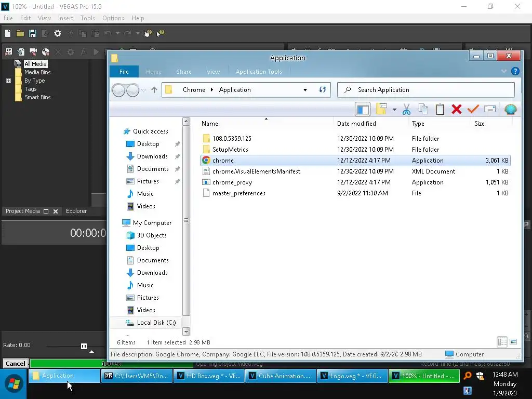Click the VEGAS Rate slider handle
Screen dimensions: 532x399
coord(84,346)
